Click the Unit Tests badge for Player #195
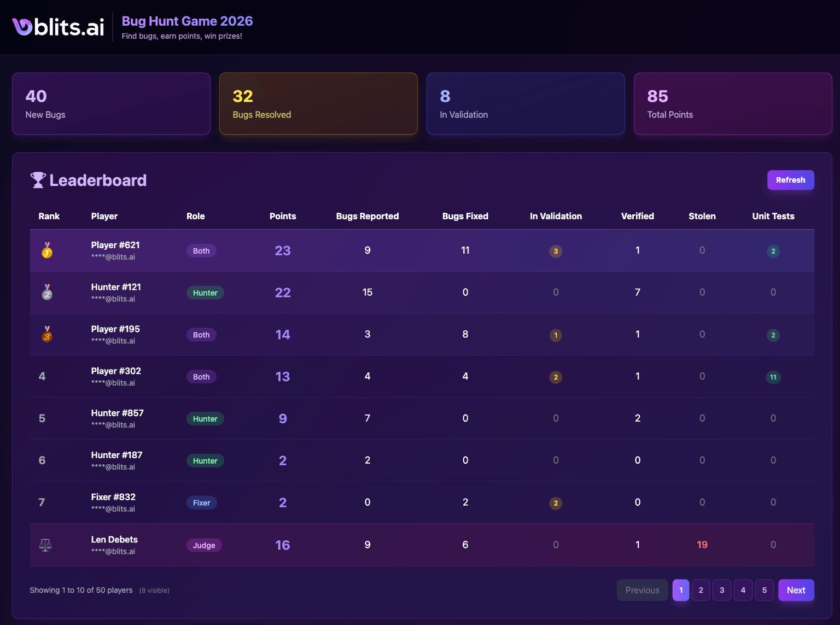The image size is (840, 625). pyautogui.click(x=773, y=335)
